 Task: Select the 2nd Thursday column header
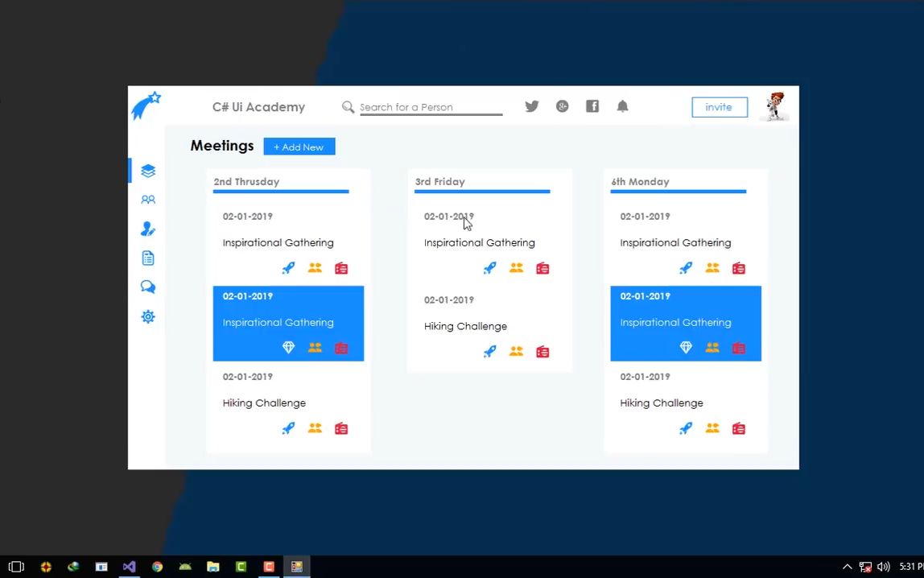[246, 181]
